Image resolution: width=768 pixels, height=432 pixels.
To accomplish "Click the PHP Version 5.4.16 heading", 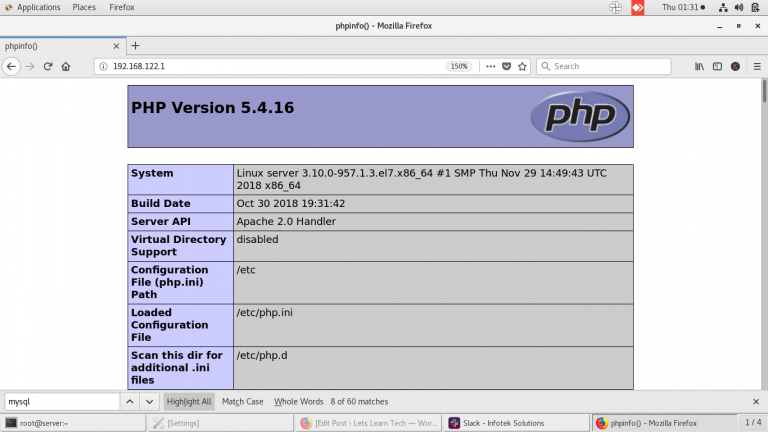I will pos(213,108).
